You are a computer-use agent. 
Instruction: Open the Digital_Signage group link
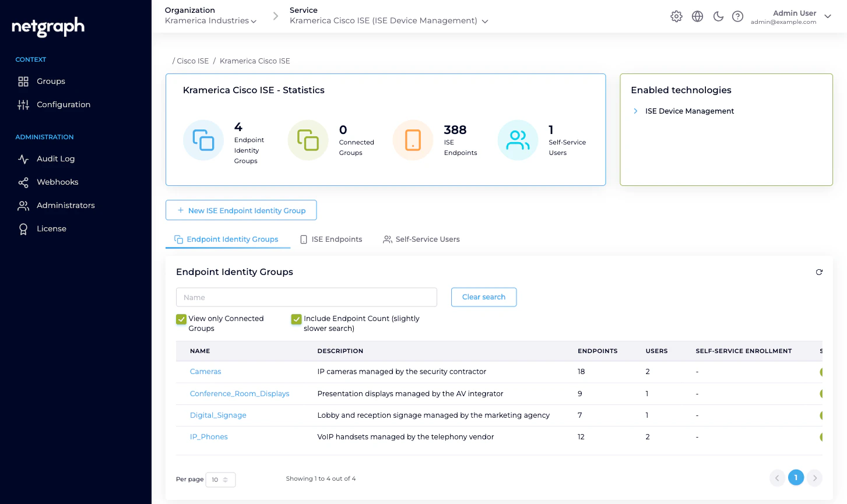tap(218, 415)
